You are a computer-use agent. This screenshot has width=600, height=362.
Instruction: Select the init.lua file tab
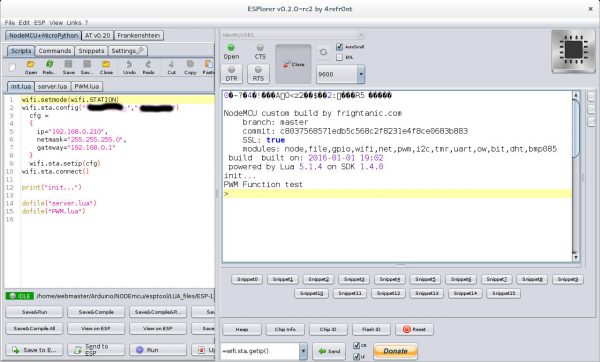point(21,86)
